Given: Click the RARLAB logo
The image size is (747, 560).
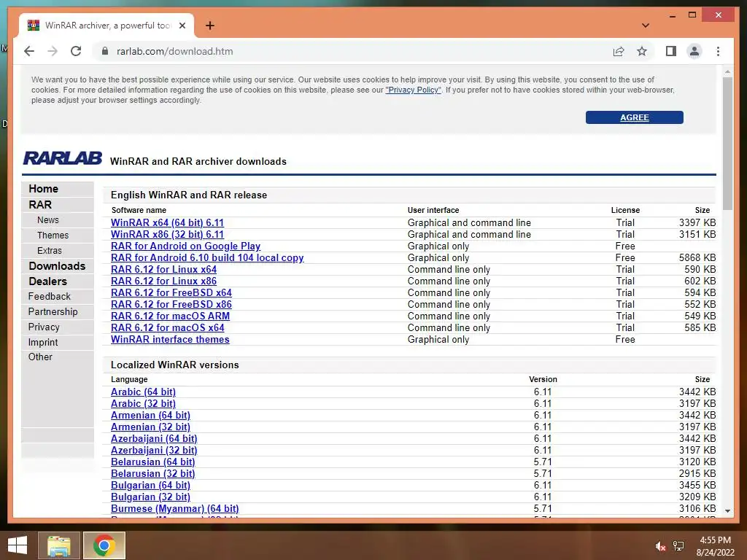Looking at the screenshot, I should coord(63,158).
